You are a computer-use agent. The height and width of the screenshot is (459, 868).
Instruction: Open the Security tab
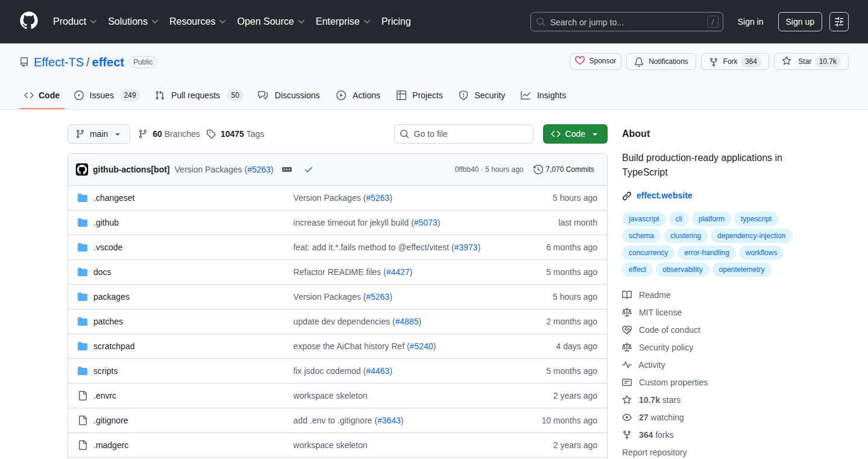click(482, 95)
